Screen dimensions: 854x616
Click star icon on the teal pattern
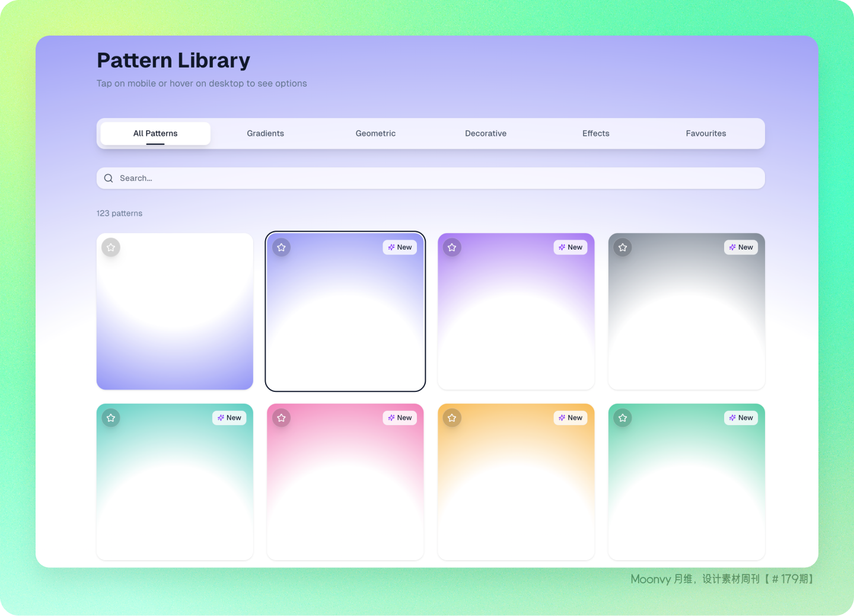(x=111, y=418)
